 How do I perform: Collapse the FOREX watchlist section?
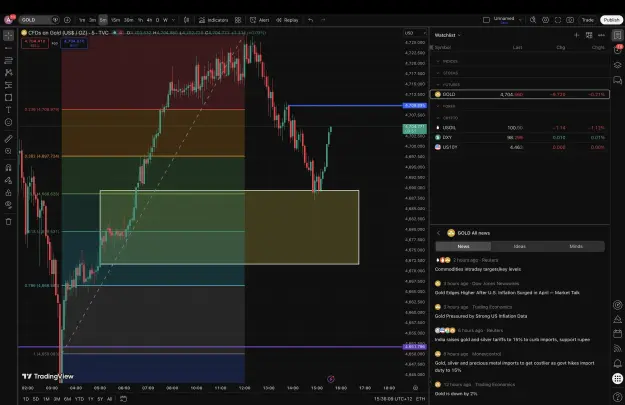pos(438,106)
